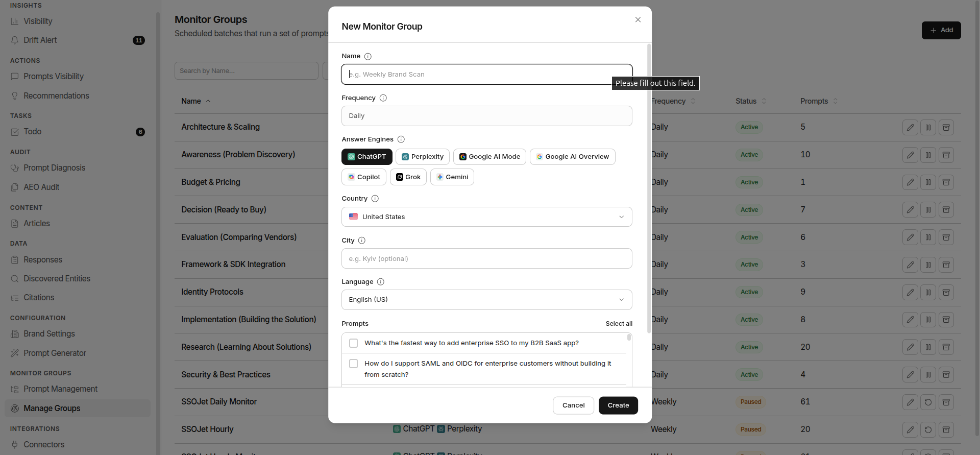Open Responses in the sidebar
Image resolution: width=980 pixels, height=455 pixels.
tap(43, 260)
